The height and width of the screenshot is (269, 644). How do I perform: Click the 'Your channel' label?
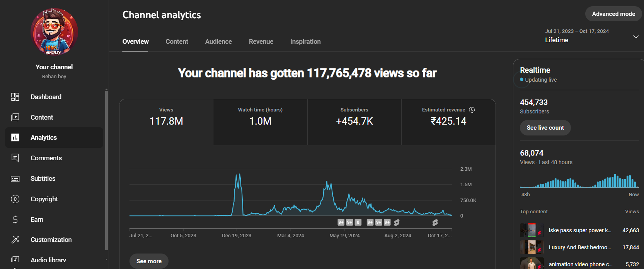click(54, 67)
